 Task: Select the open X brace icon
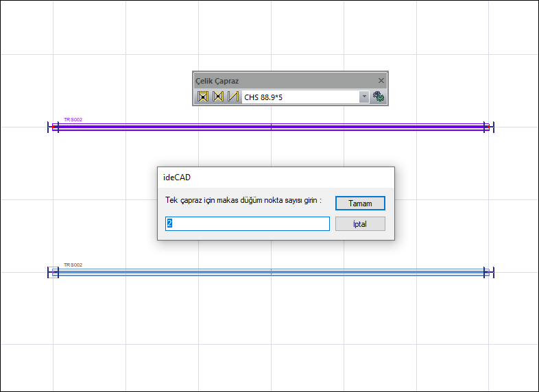[x=218, y=97]
